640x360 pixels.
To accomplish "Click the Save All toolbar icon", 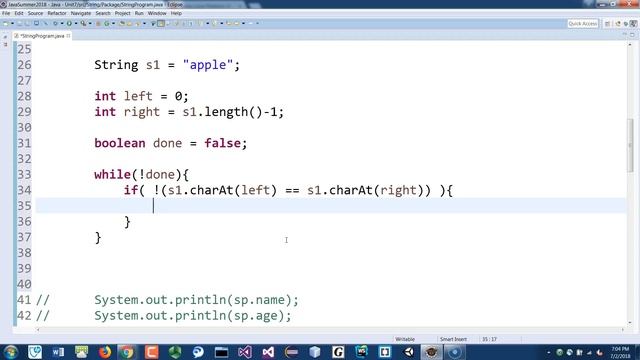I will point(27,24).
